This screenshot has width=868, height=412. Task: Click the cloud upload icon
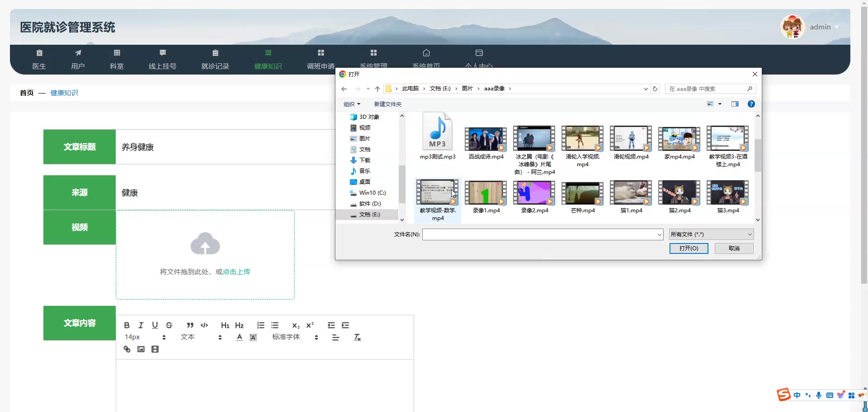click(x=205, y=244)
